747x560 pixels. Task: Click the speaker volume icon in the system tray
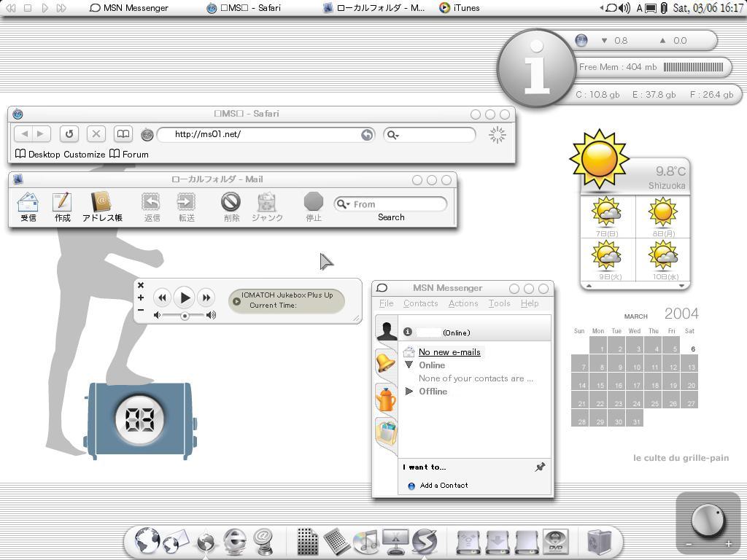624,8
